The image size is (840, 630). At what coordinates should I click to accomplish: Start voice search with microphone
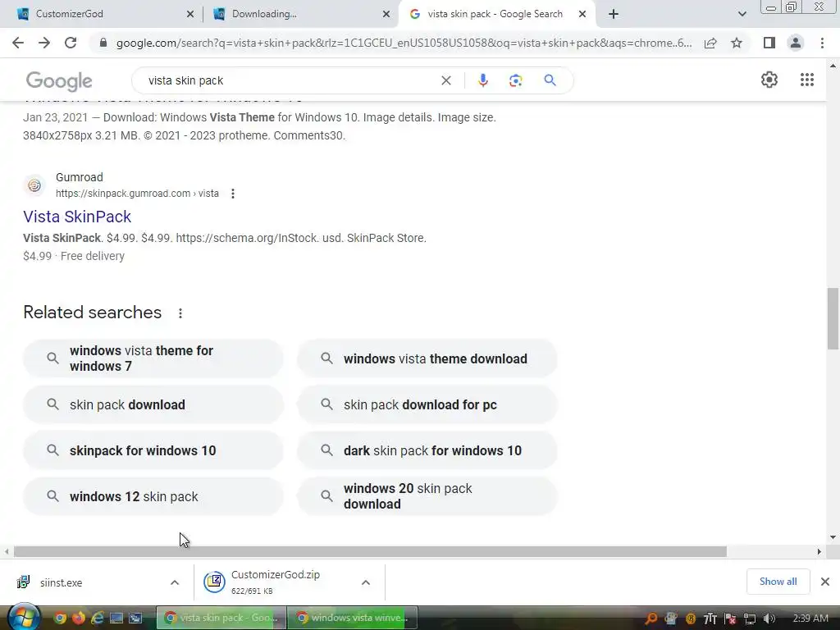[482, 80]
